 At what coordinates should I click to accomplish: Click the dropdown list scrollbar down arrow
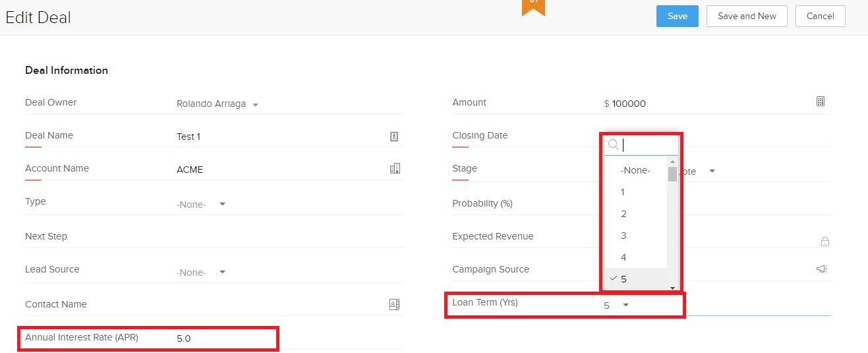[672, 288]
